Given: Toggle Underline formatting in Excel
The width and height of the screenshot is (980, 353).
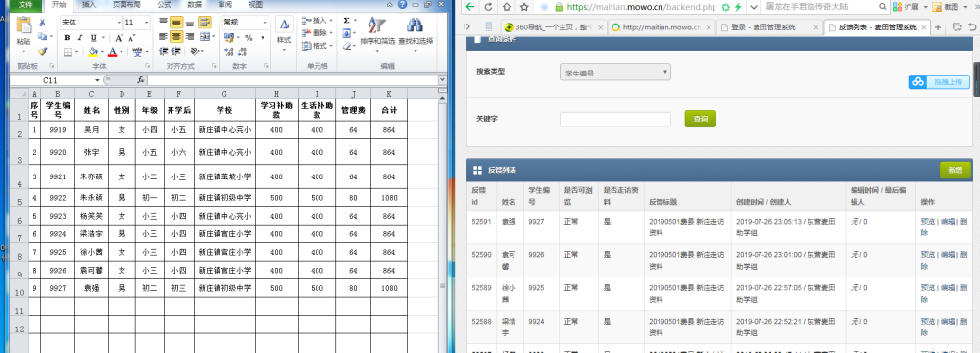Looking at the screenshot, I should point(93,37).
